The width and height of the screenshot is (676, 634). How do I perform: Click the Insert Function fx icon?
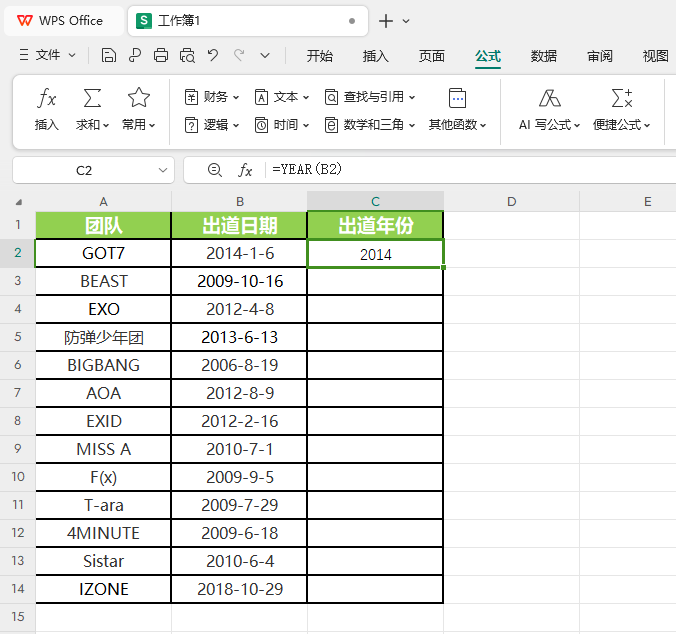pyautogui.click(x=46, y=98)
